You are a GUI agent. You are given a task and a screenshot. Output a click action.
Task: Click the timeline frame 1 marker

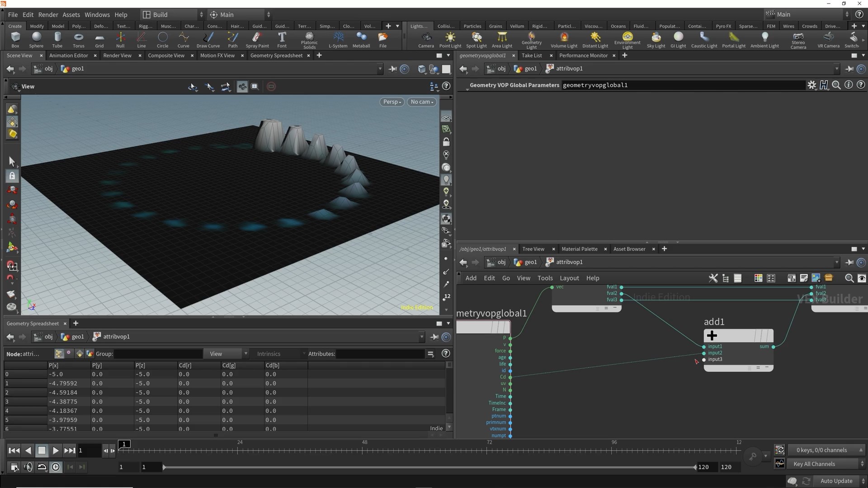(x=124, y=444)
